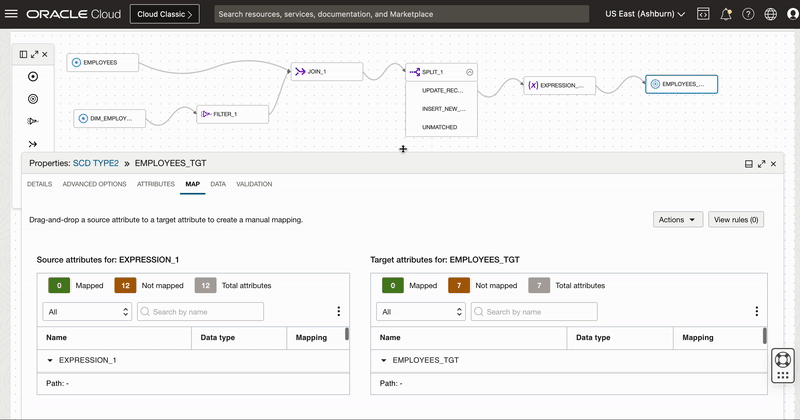This screenshot has height=420, width=800.
Task: Open the Cloud Shell developer tools icon
Action: (703, 14)
